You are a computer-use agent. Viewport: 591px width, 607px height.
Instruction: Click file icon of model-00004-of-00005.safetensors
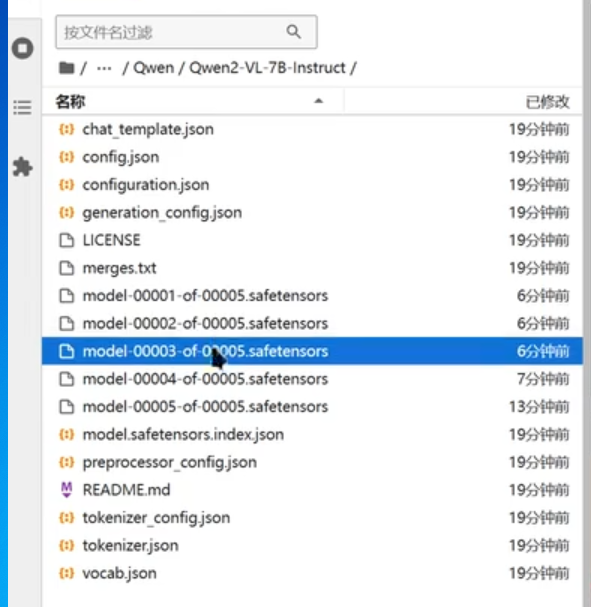(x=67, y=379)
